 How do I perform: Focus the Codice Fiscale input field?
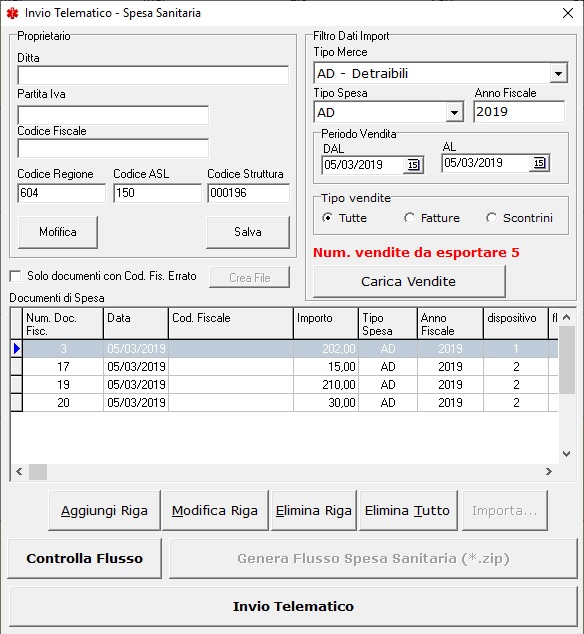click(113, 148)
